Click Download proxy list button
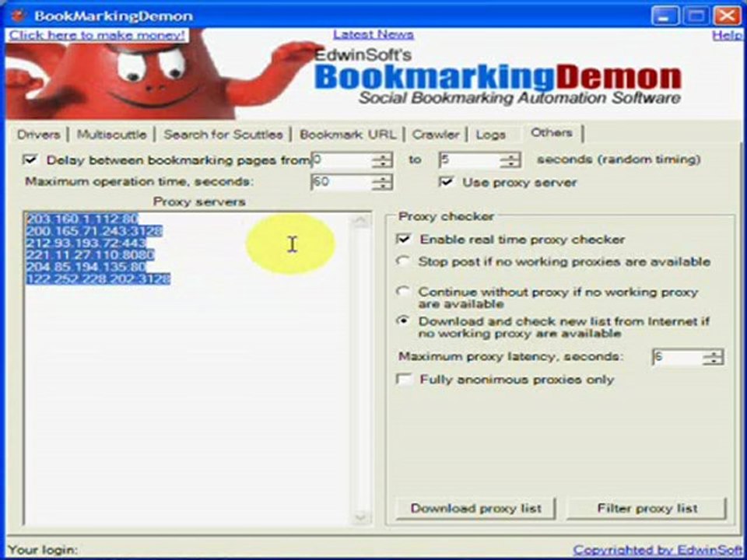This screenshot has height=560, width=747. point(476,508)
